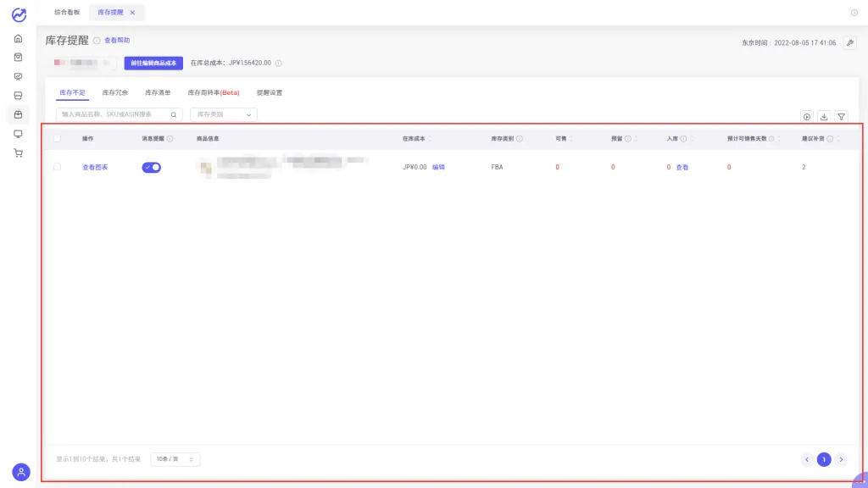Image resolution: width=868 pixels, height=488 pixels.
Task: Click the app logo in the sidebar
Action: (x=19, y=14)
